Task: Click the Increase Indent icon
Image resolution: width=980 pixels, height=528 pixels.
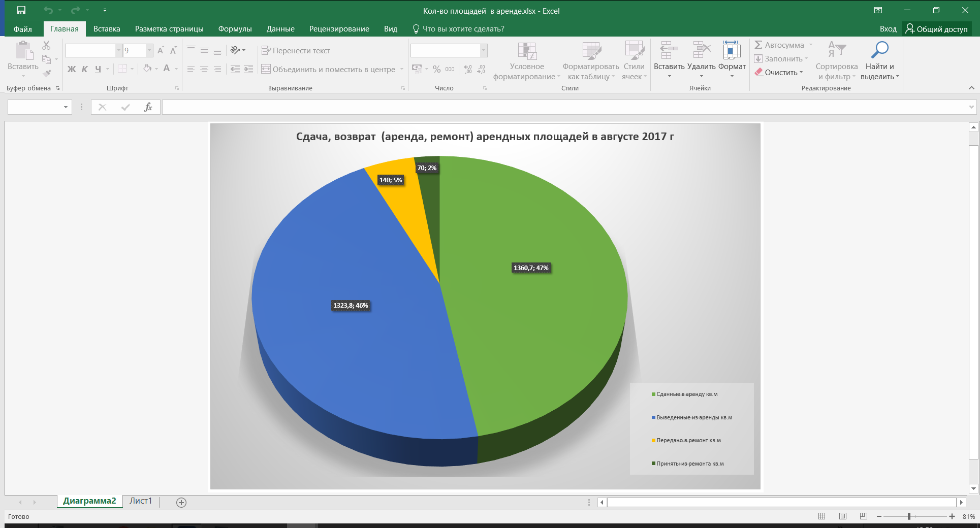Action: tap(248, 69)
